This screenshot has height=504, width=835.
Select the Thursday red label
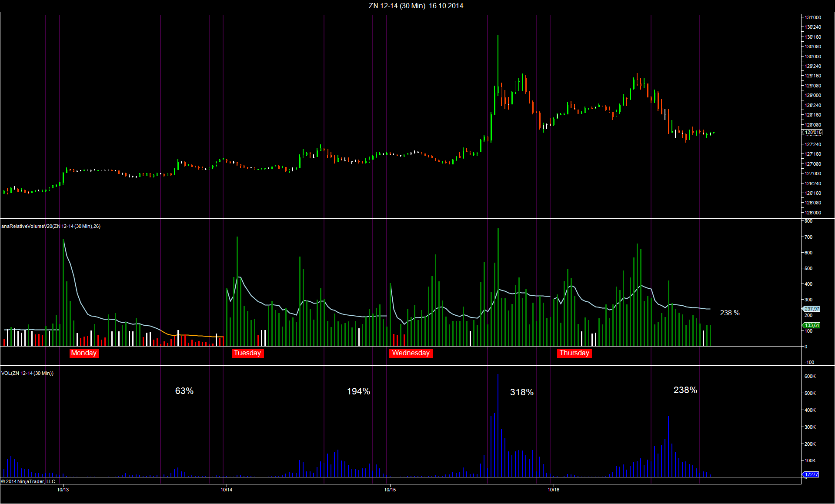pyautogui.click(x=574, y=353)
